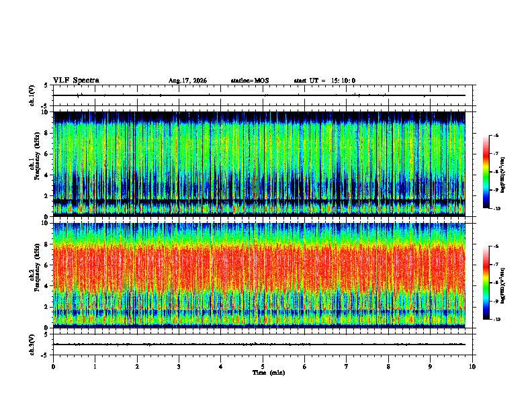Click the station=MOS label
The width and height of the screenshot is (532, 411).
[x=250, y=81]
